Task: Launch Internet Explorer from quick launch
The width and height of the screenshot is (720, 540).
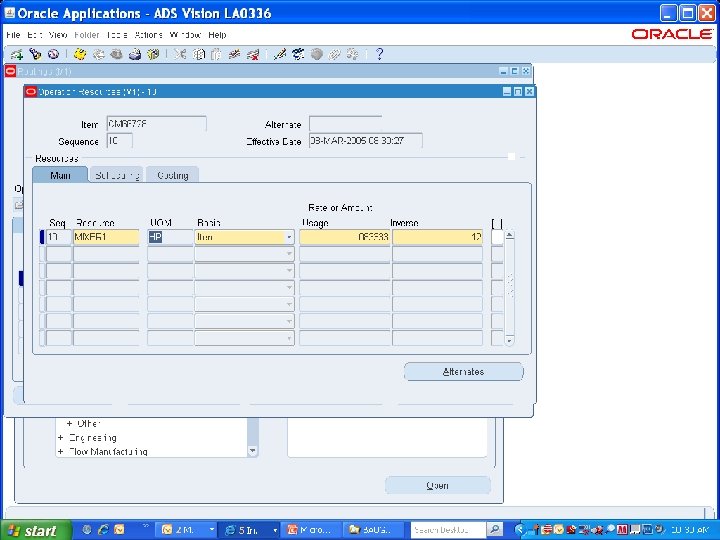Action: (x=103, y=530)
